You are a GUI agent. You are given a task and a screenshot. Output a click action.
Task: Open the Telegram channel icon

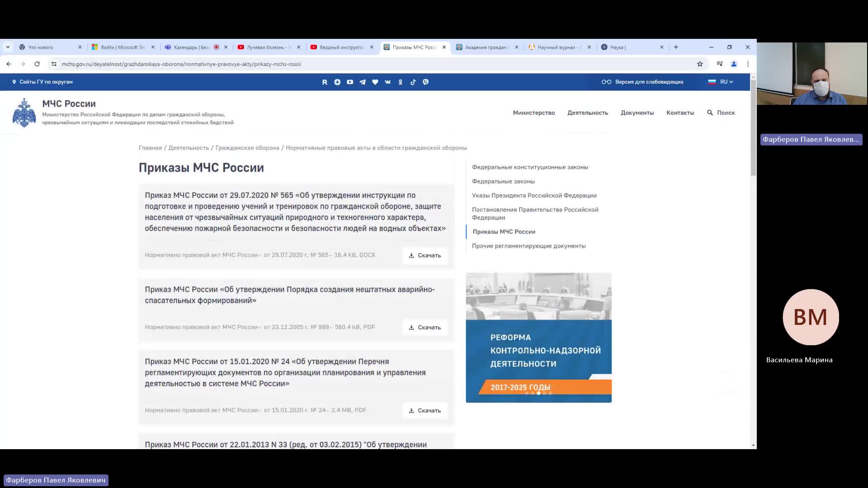[363, 82]
